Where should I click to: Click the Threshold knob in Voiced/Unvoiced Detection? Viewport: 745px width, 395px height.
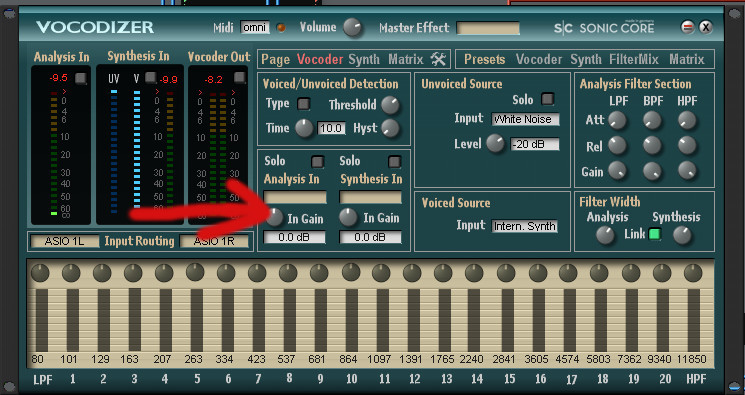(x=390, y=106)
